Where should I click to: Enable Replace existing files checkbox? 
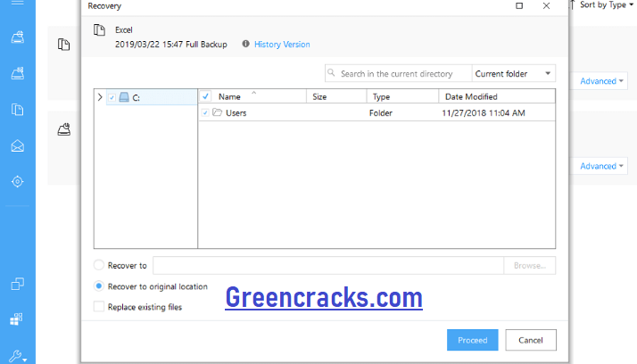pos(99,306)
